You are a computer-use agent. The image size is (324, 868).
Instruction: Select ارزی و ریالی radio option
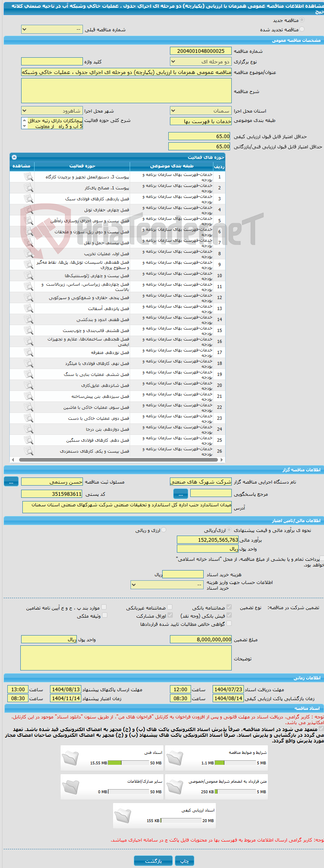pos(163,530)
